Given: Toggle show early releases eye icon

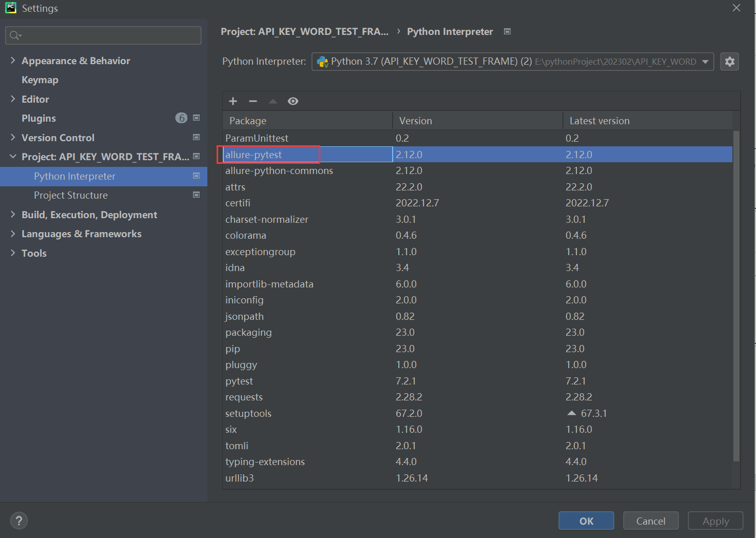Looking at the screenshot, I should point(293,101).
